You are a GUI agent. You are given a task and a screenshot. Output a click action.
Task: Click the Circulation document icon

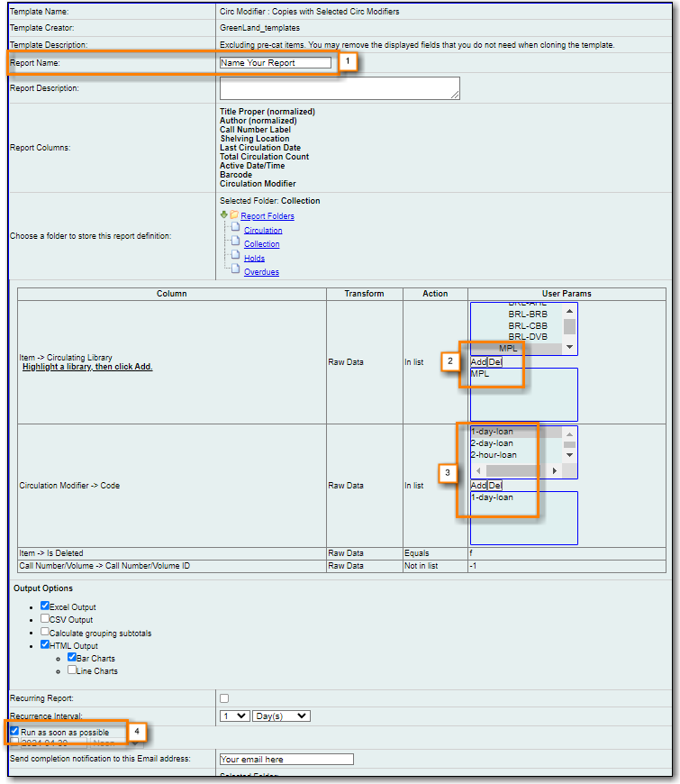(x=236, y=227)
